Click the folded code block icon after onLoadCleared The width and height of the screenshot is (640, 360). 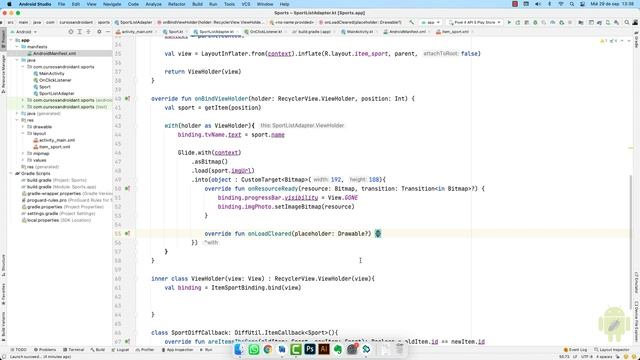[378, 233]
